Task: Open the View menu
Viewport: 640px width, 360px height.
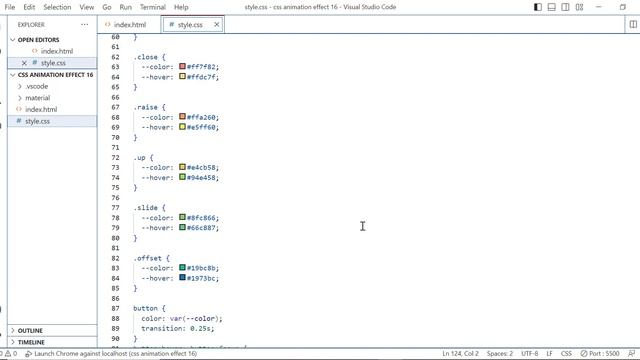Action: [x=87, y=7]
